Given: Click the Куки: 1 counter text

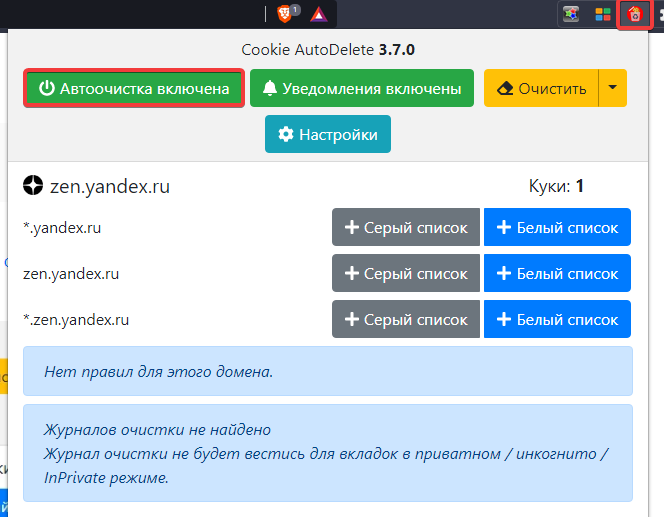Looking at the screenshot, I should point(556,186).
